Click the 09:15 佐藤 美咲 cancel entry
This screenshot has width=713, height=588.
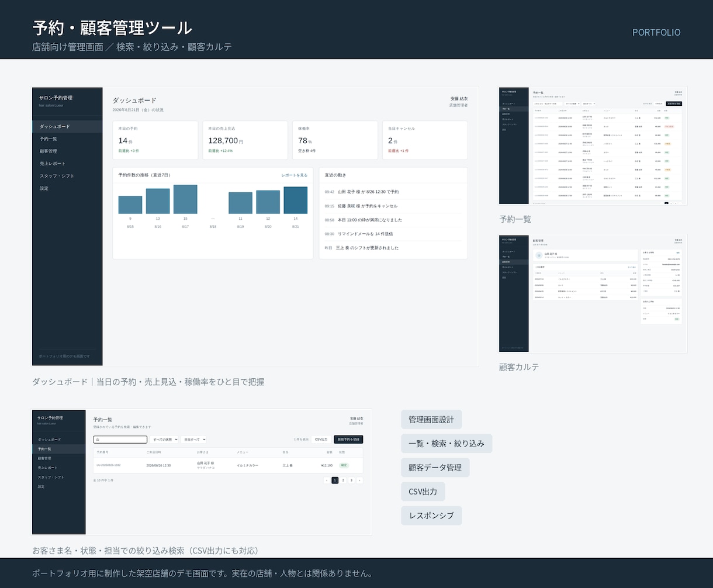[x=393, y=206]
